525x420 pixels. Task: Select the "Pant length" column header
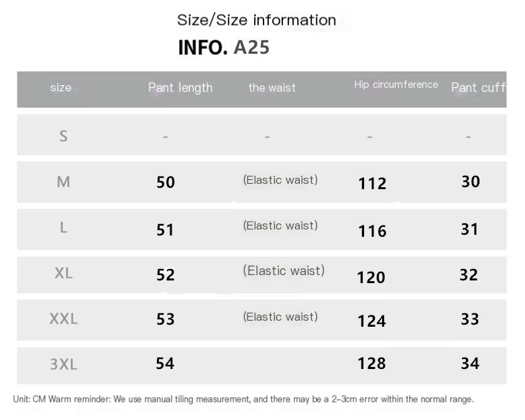(180, 87)
